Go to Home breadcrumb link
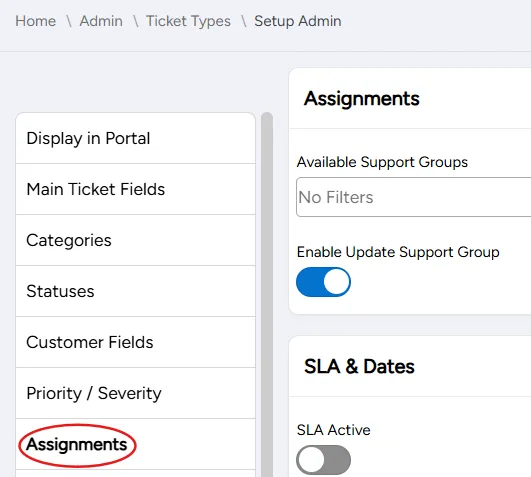 (36, 21)
